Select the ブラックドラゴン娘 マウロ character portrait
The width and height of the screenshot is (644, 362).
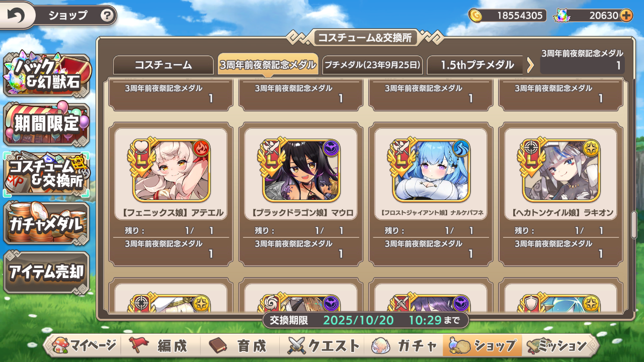pos(301,170)
